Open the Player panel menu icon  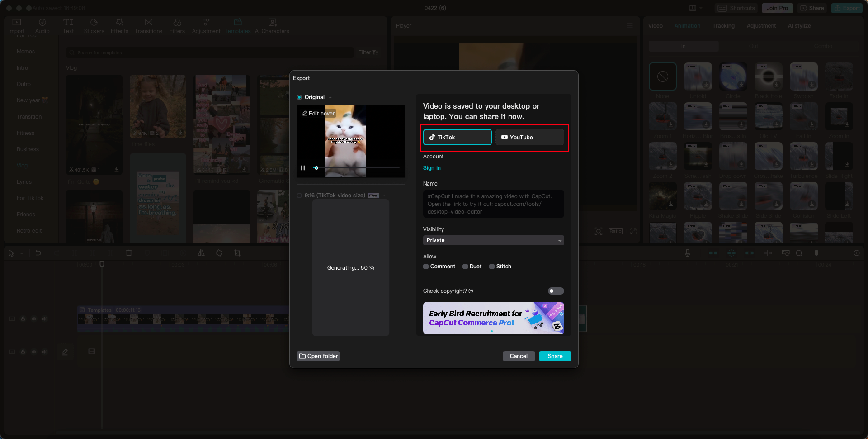[x=630, y=26]
